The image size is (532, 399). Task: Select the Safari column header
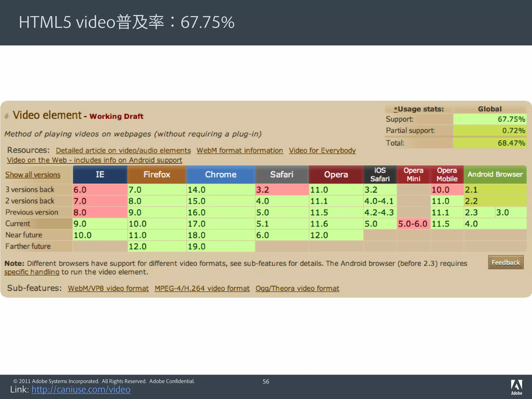click(x=282, y=175)
